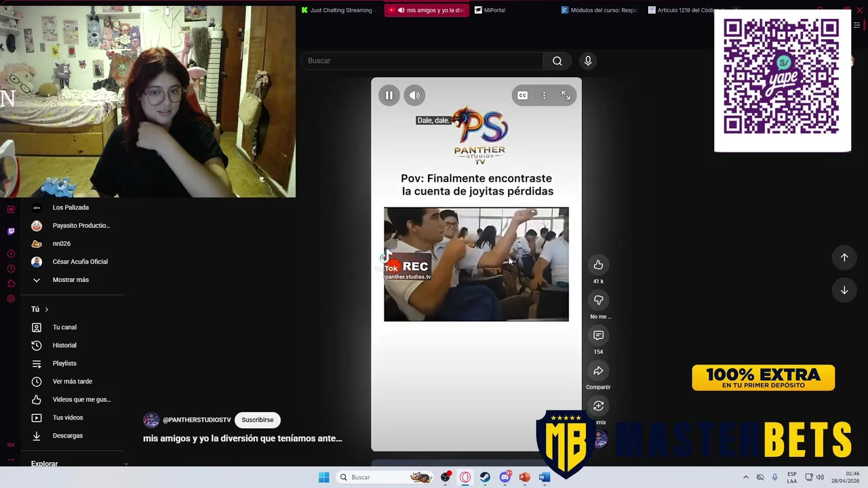Open Twitch in Opera GX sidebar
Image resolution: width=868 pixels, height=488 pixels.
point(11,231)
